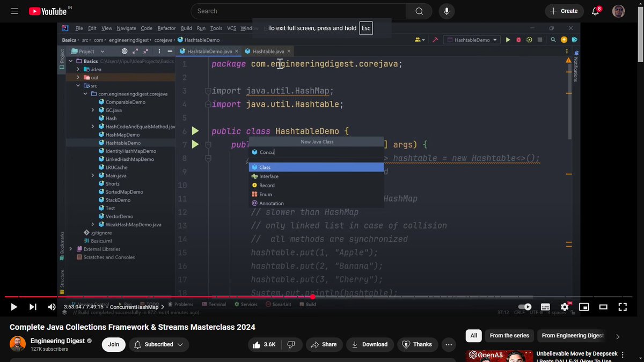Click the gutter run arrow on line 7

(195, 144)
